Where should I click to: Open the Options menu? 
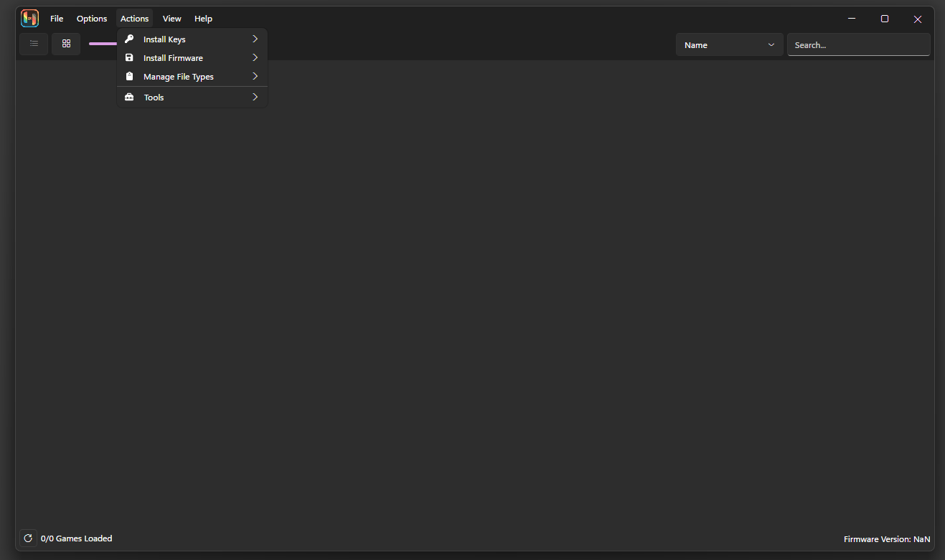click(91, 18)
